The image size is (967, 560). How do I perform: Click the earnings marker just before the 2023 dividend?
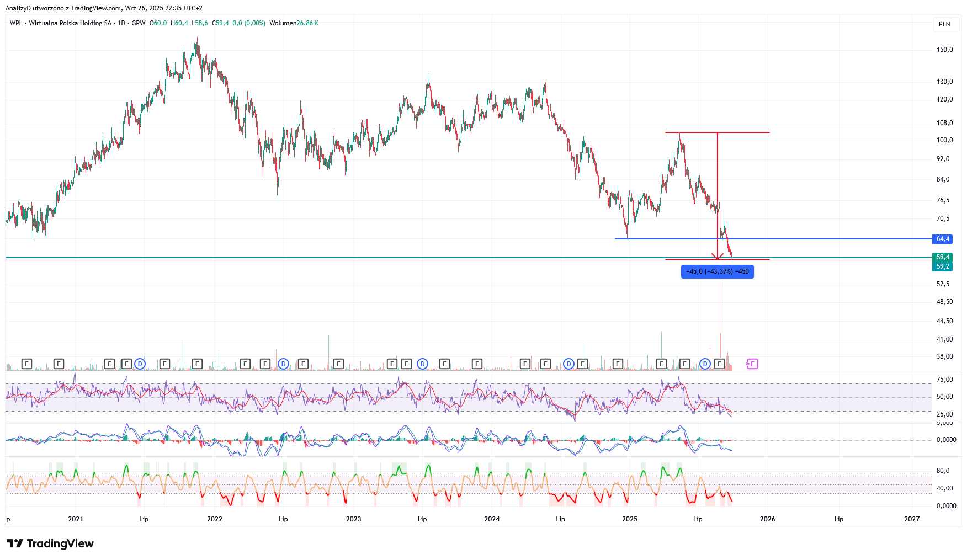tap(406, 364)
